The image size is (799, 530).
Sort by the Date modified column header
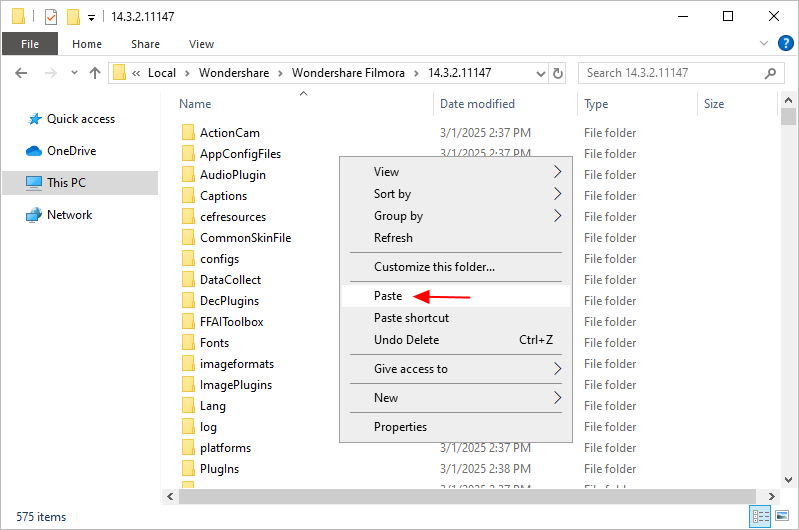click(477, 104)
